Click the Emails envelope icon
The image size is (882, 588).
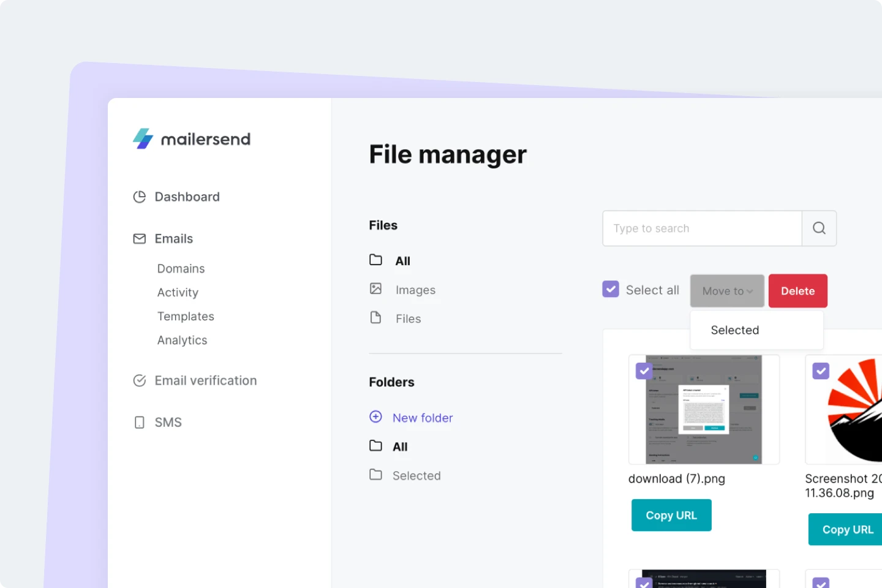[140, 239]
